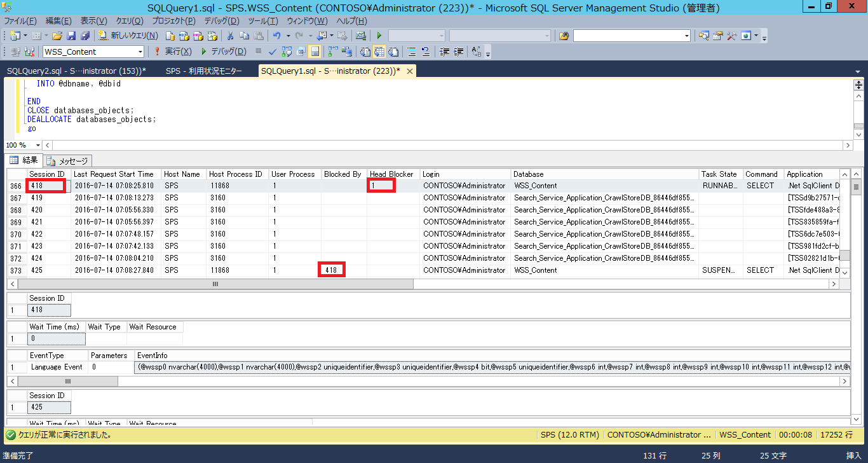Switch output to Results to File
The width and height of the screenshot is (868, 463).
pyautogui.click(x=393, y=52)
